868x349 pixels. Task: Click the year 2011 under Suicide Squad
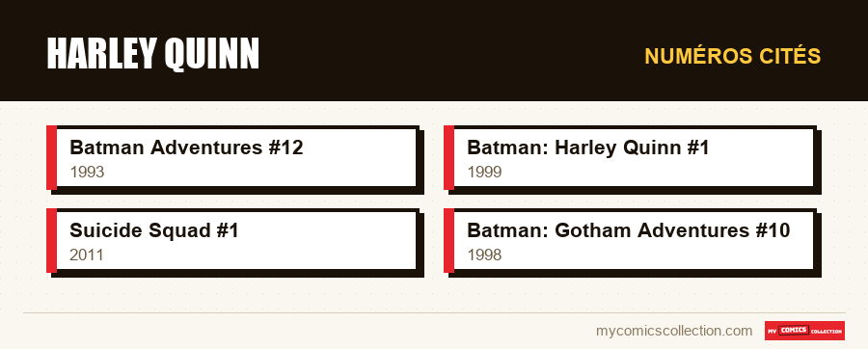pyautogui.click(x=87, y=255)
